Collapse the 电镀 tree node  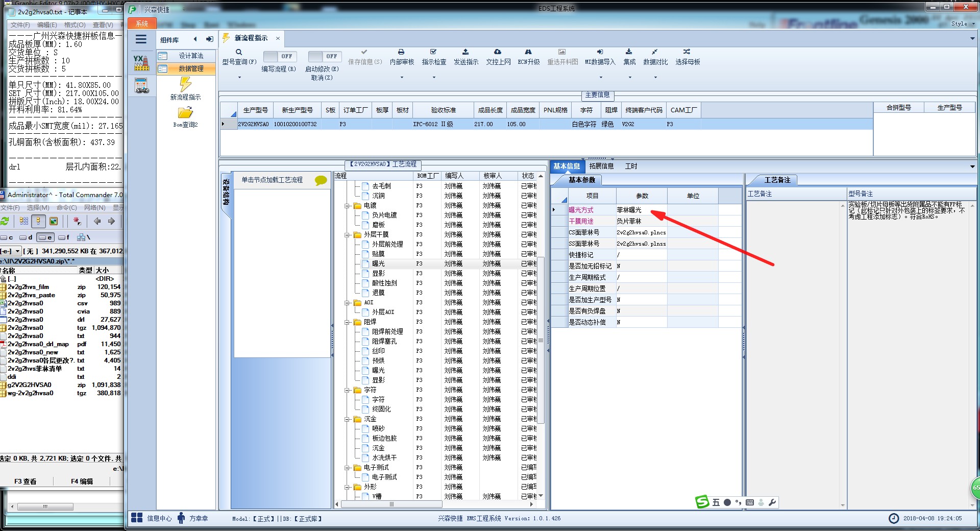tap(347, 206)
